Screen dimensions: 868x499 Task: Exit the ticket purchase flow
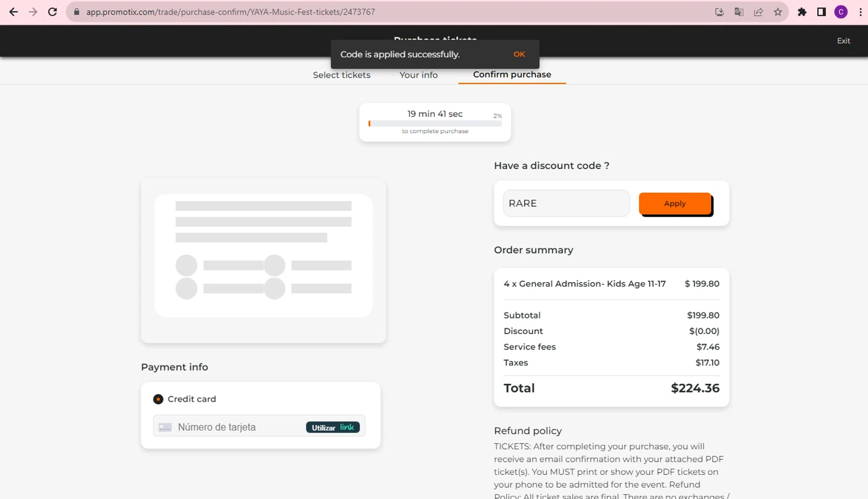pos(844,41)
